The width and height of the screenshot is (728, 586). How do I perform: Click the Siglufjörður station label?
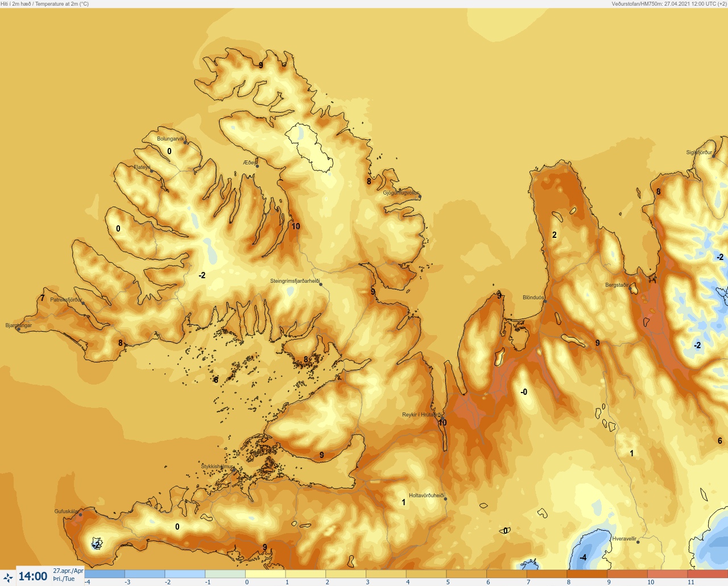pos(699,152)
